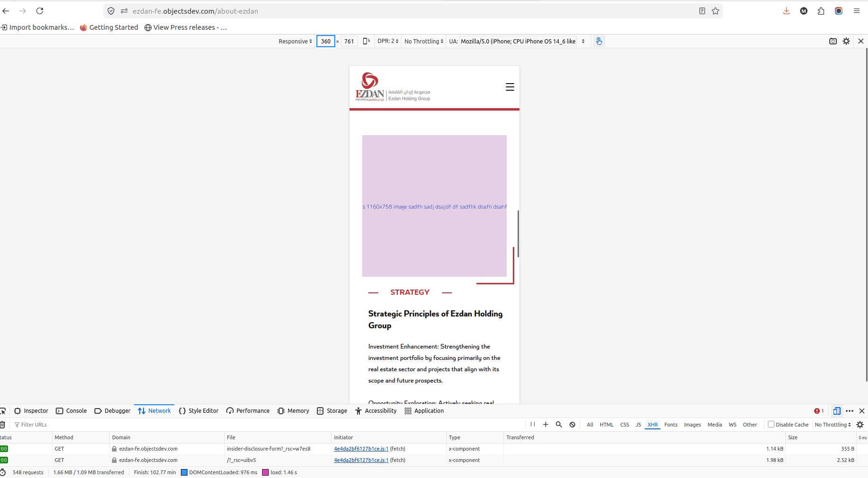
Task: Open the request blocking panel
Action: click(x=572, y=425)
